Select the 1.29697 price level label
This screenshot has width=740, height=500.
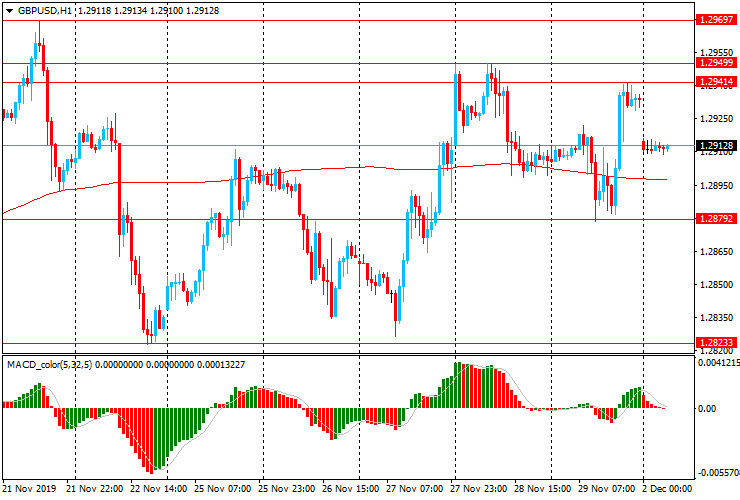coord(716,20)
